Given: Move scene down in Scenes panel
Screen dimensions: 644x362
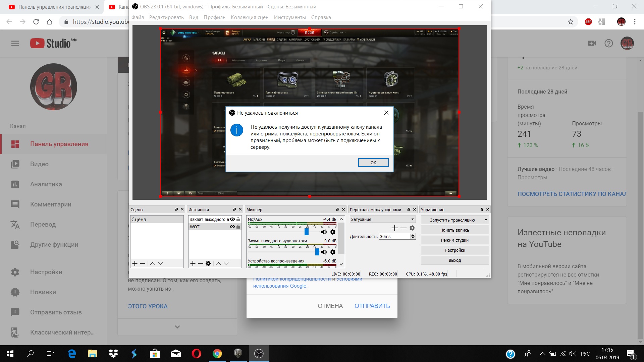Looking at the screenshot, I should point(160,263).
